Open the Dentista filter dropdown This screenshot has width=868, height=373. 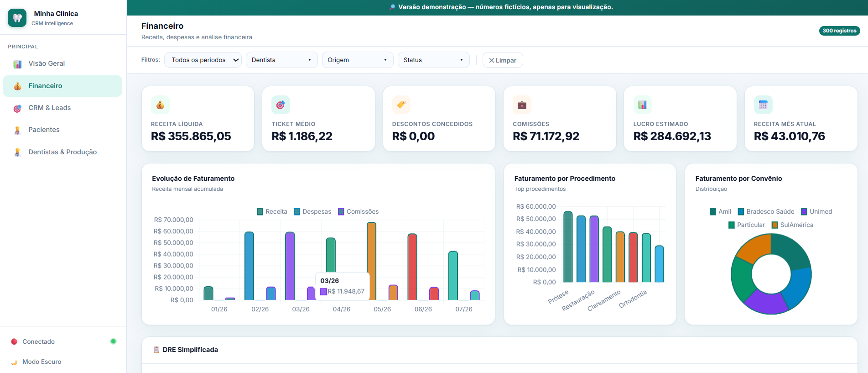[x=281, y=60]
